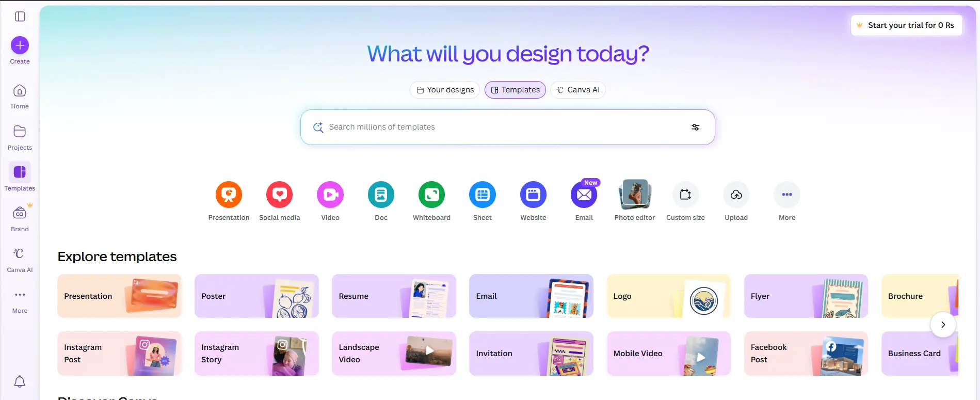
Task: Switch to Your designs tab
Action: pos(445,90)
